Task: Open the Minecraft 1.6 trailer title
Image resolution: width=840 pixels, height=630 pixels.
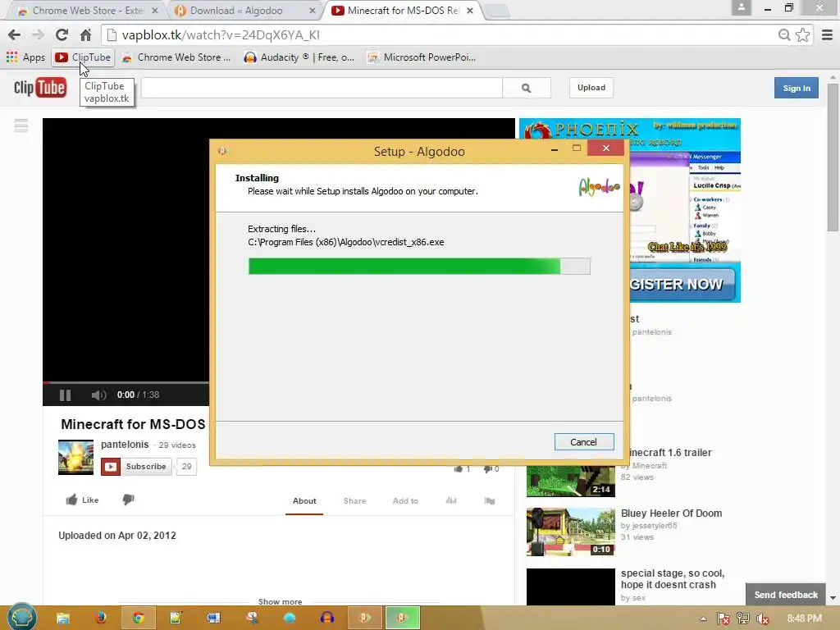Action: [670, 453]
